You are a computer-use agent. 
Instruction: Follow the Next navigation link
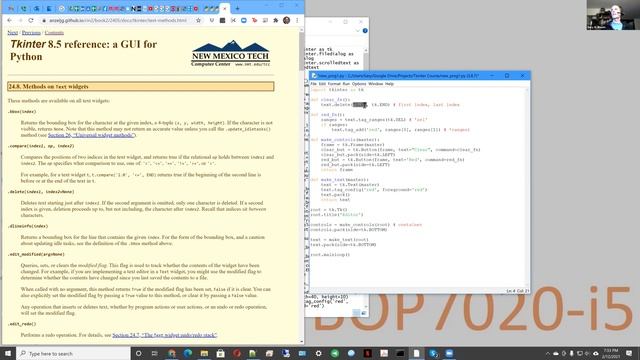point(13,33)
